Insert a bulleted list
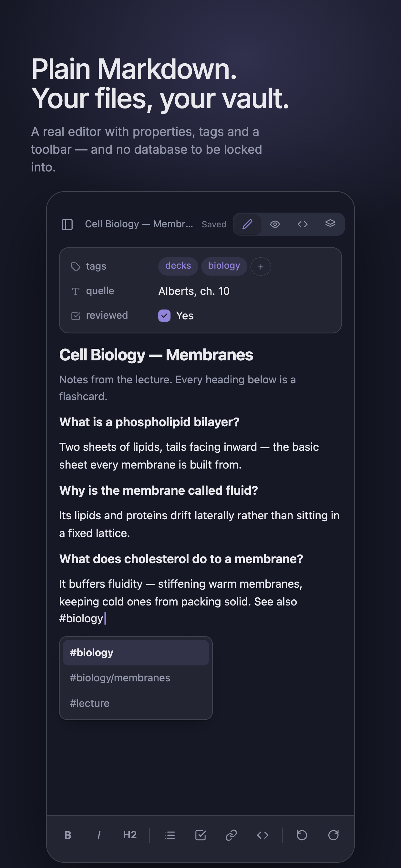This screenshot has height=868, width=401. click(170, 835)
